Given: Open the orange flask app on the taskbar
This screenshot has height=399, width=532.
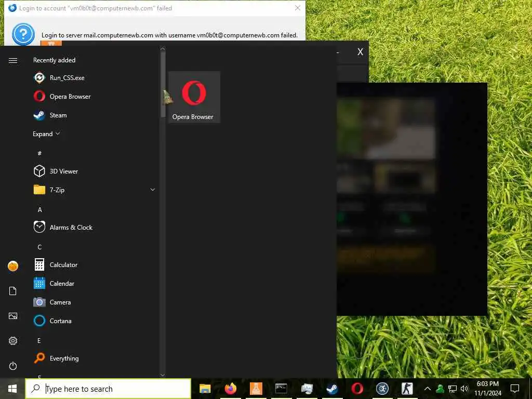Looking at the screenshot, I should pyautogui.click(x=256, y=389).
